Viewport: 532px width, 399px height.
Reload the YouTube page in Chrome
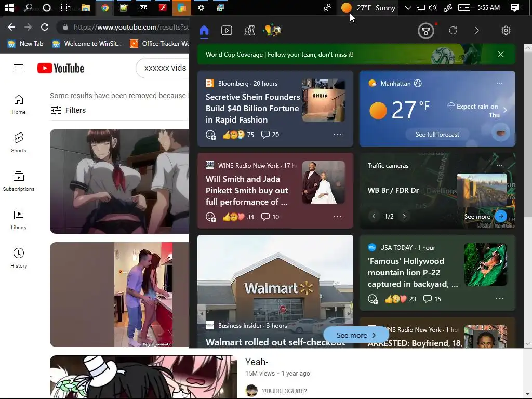click(45, 27)
